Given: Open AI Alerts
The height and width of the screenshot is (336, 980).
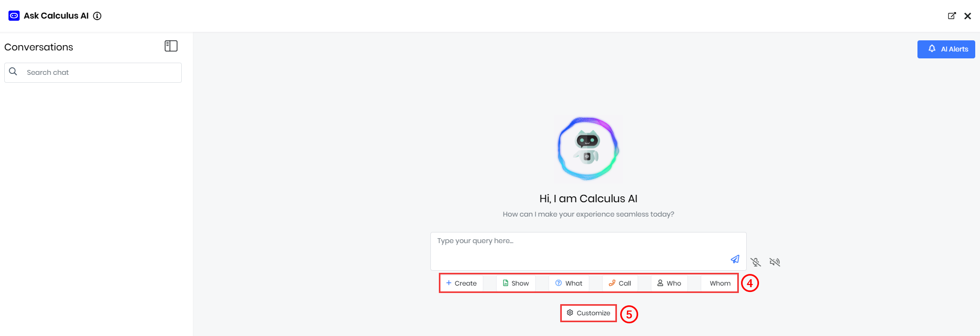Looking at the screenshot, I should point(946,49).
